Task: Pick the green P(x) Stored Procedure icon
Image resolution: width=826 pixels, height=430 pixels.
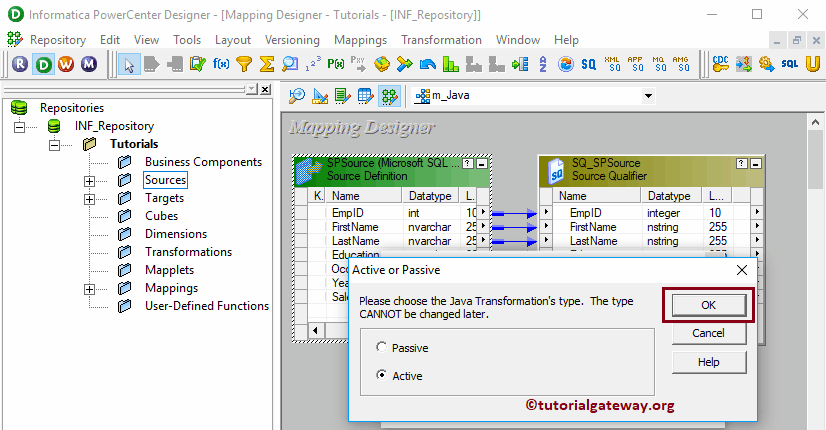Action: (x=336, y=64)
